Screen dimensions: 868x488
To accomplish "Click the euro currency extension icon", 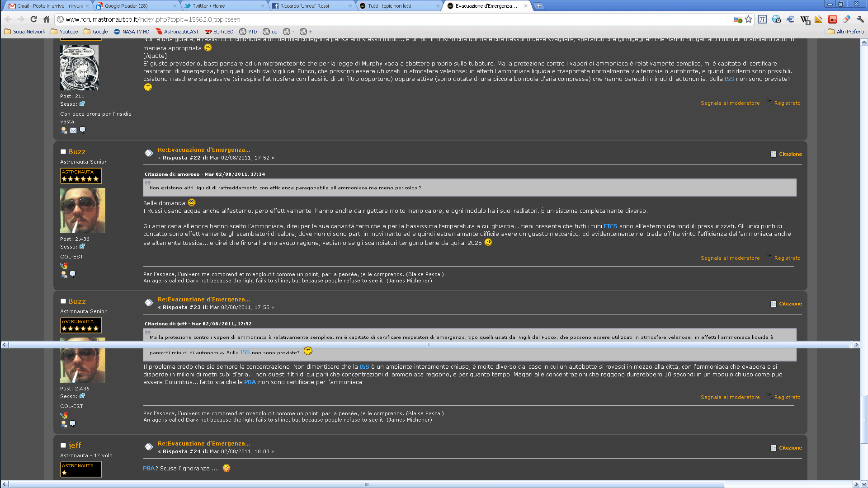I will 790,19.
